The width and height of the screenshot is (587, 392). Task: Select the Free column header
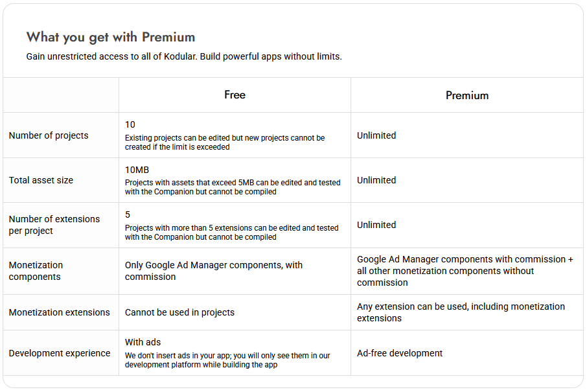pos(235,95)
